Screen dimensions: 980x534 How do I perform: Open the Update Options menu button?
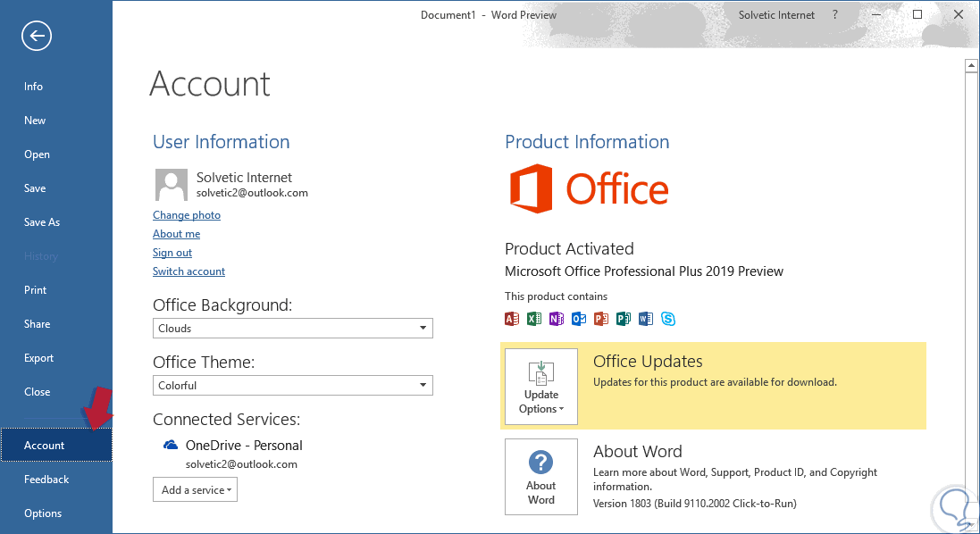(541, 386)
